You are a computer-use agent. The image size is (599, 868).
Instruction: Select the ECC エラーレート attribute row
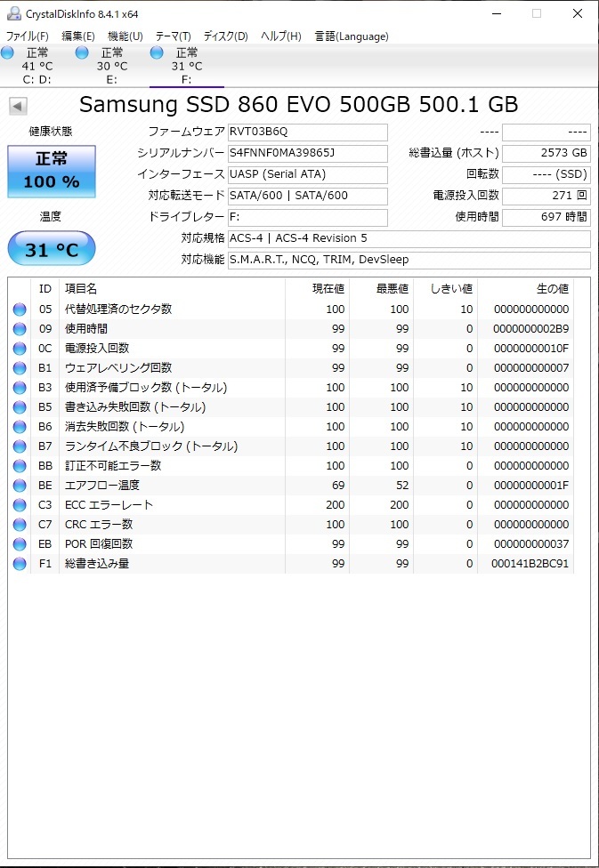[x=291, y=505]
